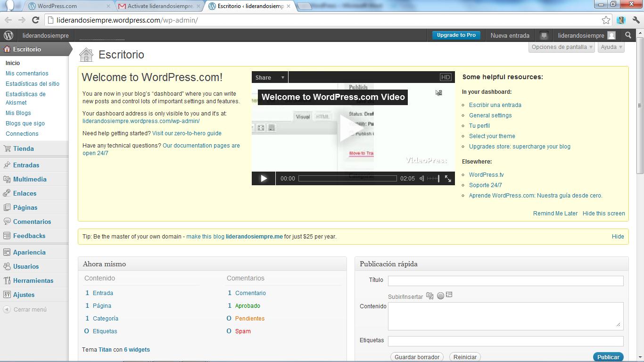Image resolution: width=644 pixels, height=362 pixels.
Task: Play the video with the bottom play button
Action: tap(264, 178)
